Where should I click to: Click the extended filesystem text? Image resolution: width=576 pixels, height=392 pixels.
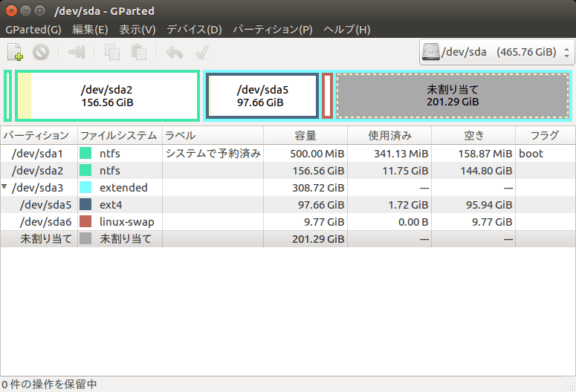pyautogui.click(x=123, y=188)
